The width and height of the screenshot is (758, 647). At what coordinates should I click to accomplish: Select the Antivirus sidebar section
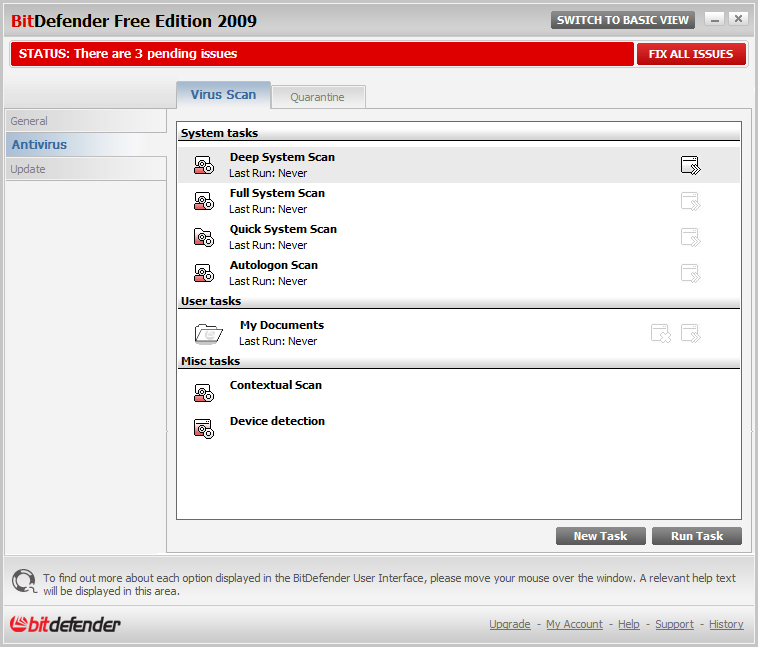(86, 145)
